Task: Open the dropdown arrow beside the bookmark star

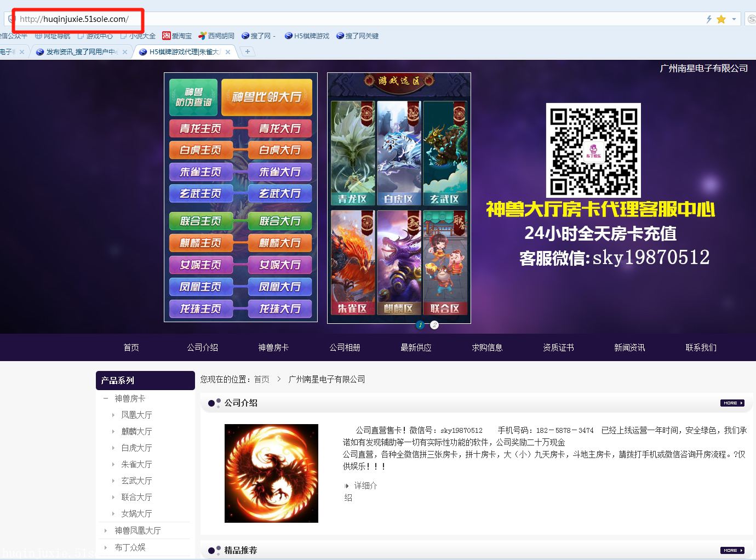Action: 734,19
